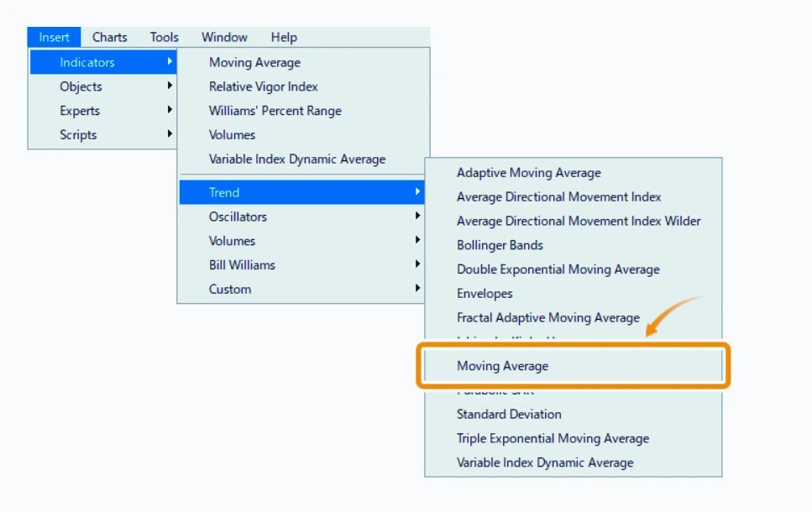Choose Bollinger Bands from Trend list
812x512 pixels.
(x=500, y=245)
